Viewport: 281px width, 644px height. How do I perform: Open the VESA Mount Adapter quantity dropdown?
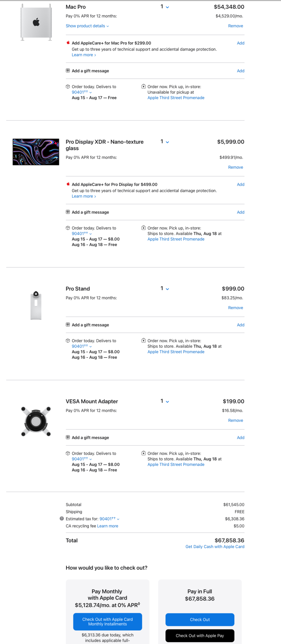pyautogui.click(x=164, y=401)
